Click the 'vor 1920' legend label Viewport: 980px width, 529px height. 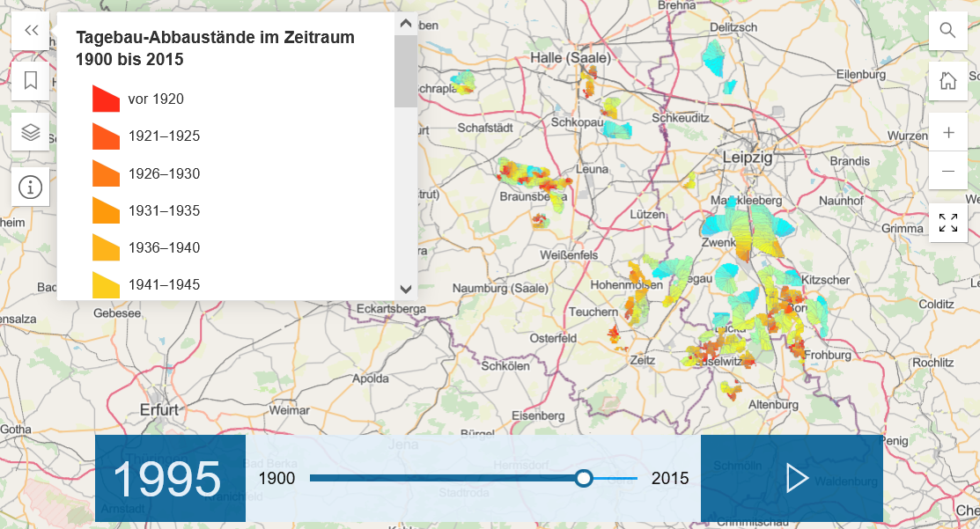click(x=156, y=99)
